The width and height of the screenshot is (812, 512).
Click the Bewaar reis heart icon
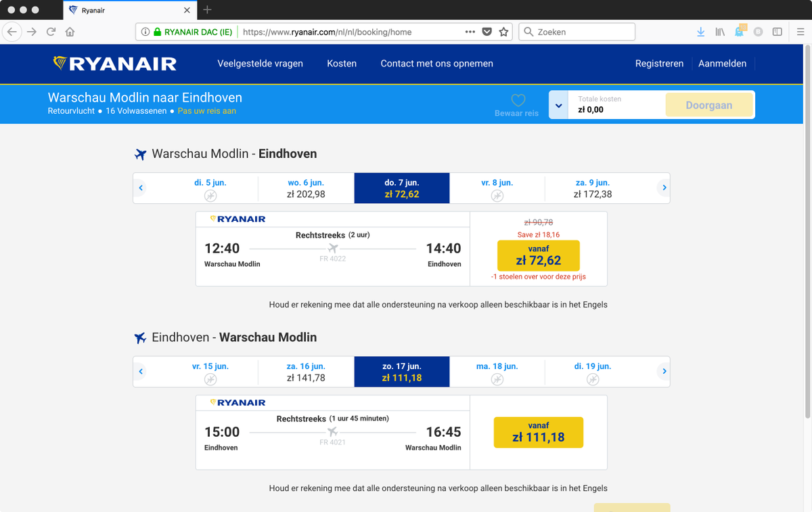[518, 100]
